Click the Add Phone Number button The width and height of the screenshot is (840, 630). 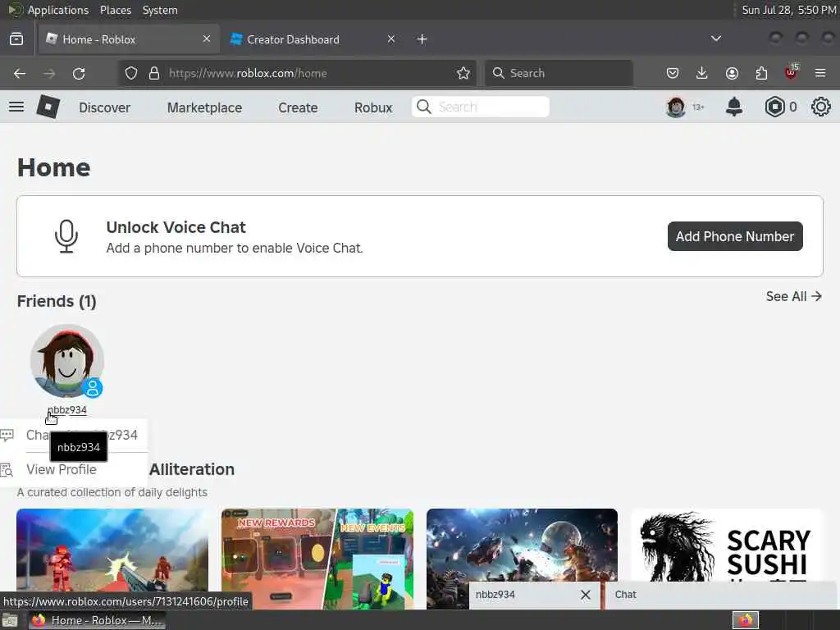(735, 236)
